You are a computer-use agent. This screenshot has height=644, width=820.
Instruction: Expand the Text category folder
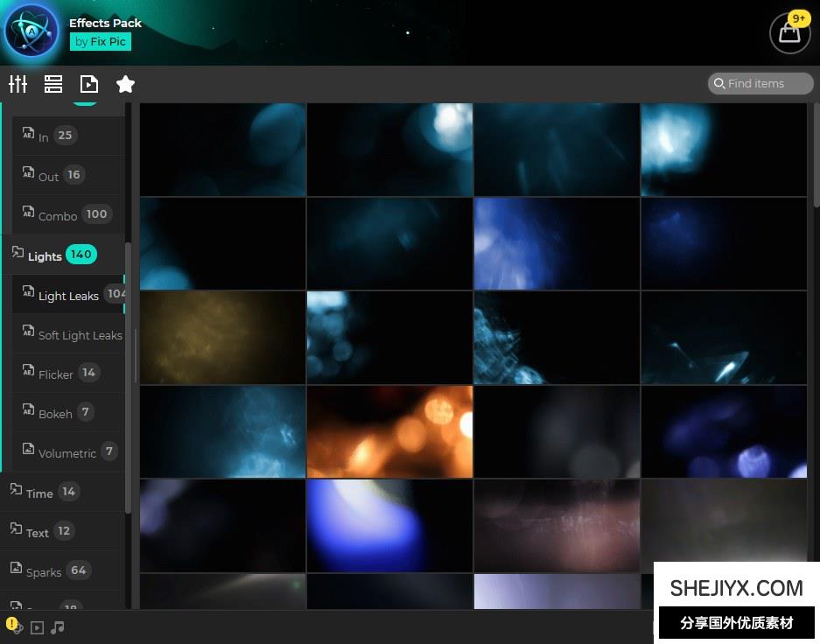[x=37, y=532]
